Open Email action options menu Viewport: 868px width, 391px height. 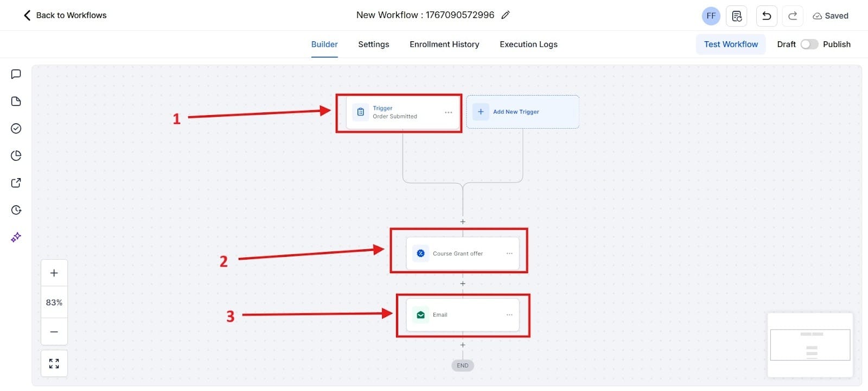[509, 315]
